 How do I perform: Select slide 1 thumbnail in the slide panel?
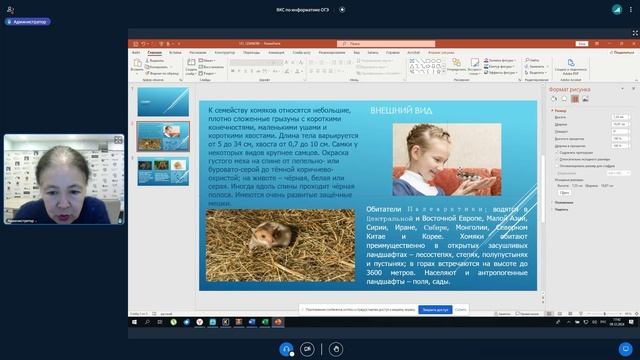(163, 102)
